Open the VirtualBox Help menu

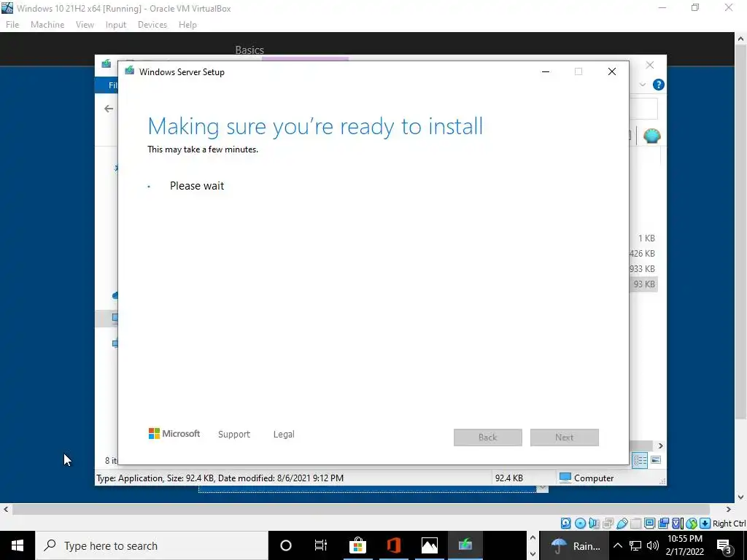click(x=187, y=25)
